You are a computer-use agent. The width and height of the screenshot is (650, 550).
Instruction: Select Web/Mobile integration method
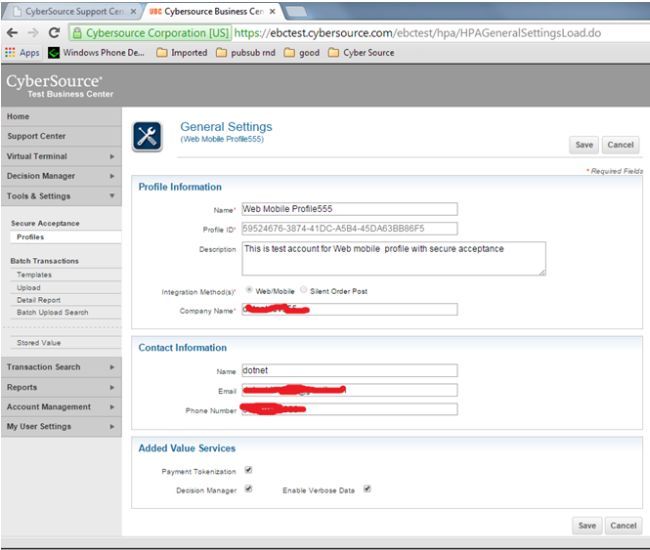coord(249,290)
